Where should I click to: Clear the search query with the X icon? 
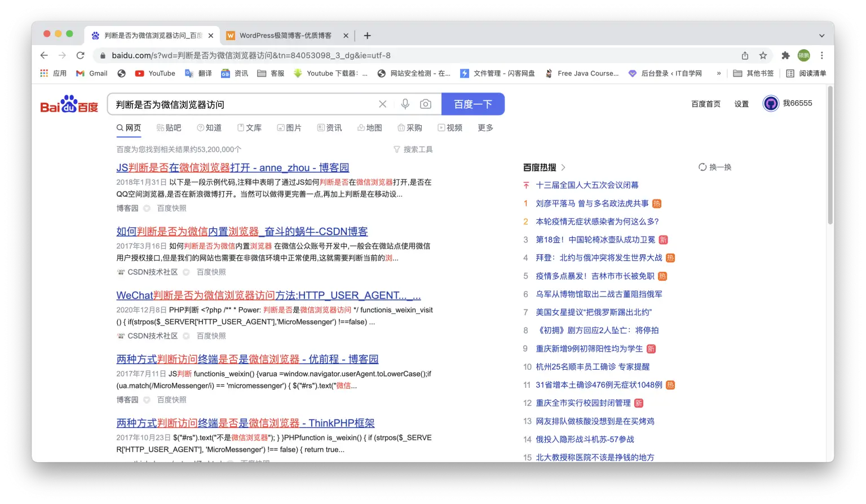click(x=383, y=104)
